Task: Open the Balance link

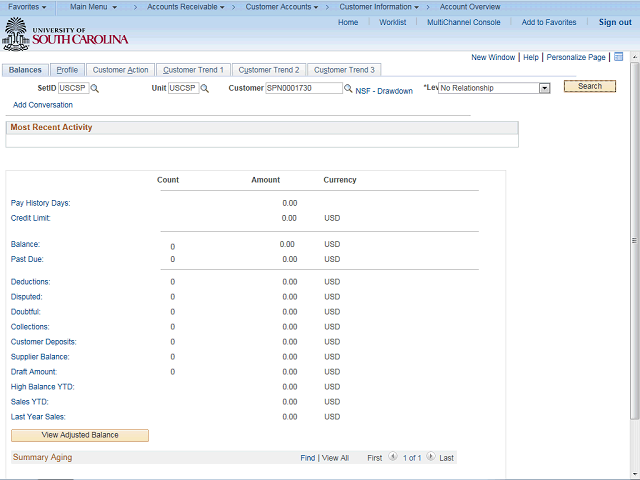Action: point(25,244)
